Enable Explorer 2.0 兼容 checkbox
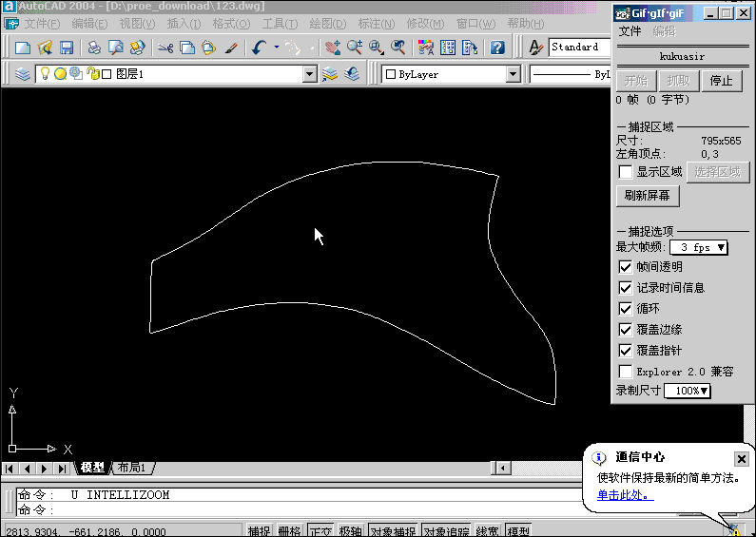This screenshot has width=756, height=537. [x=626, y=372]
